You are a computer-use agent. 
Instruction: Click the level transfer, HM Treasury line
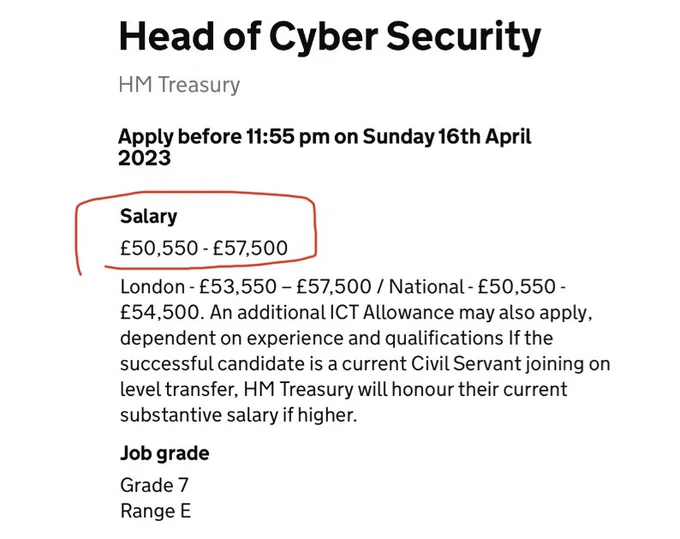click(343, 389)
